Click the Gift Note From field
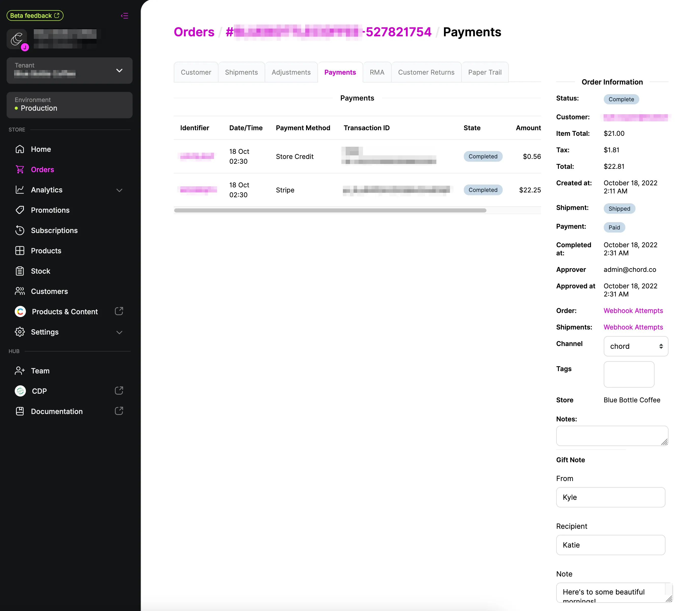The width and height of the screenshot is (700, 611). (x=611, y=498)
